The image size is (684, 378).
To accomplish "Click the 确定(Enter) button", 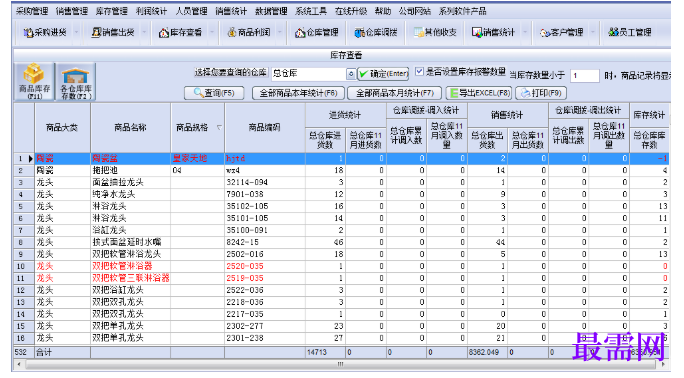I will pyautogui.click(x=383, y=74).
